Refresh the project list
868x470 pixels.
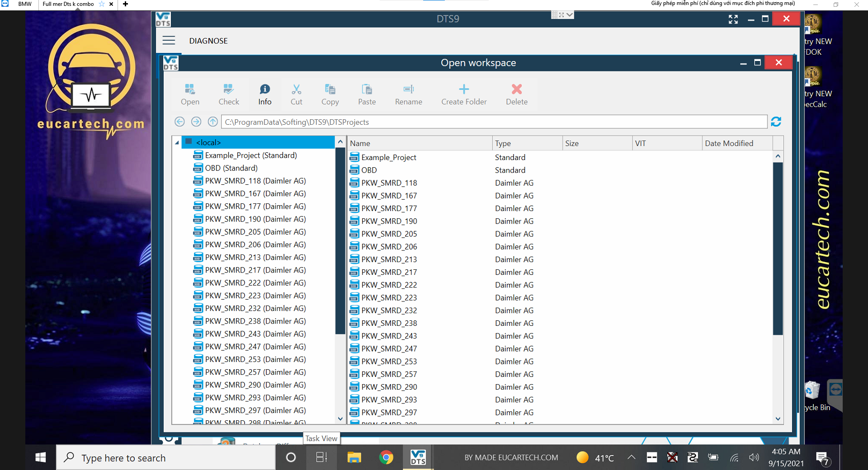[776, 122]
